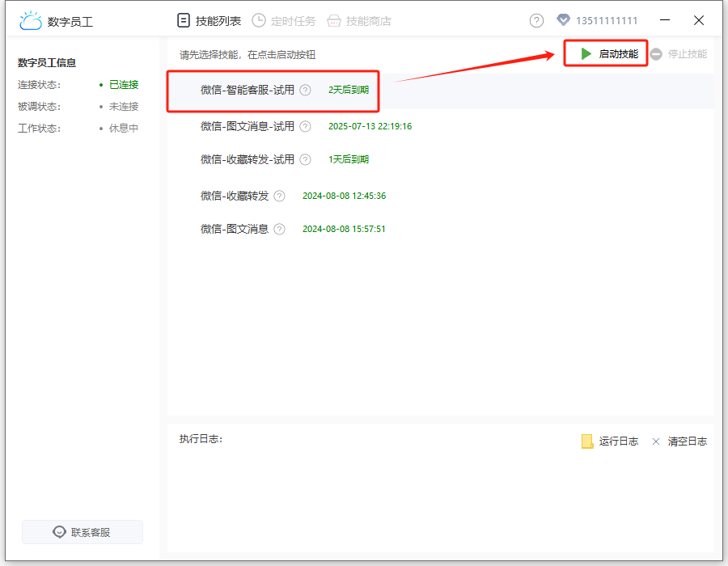Click the grey stop icon of 停止技能
The width and height of the screenshot is (728, 566).
[x=656, y=54]
